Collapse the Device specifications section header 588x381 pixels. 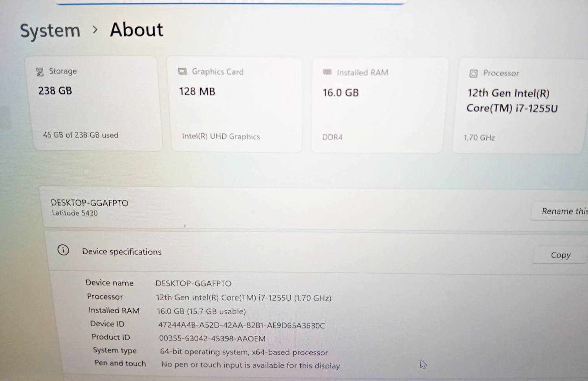pyautogui.click(x=316, y=252)
